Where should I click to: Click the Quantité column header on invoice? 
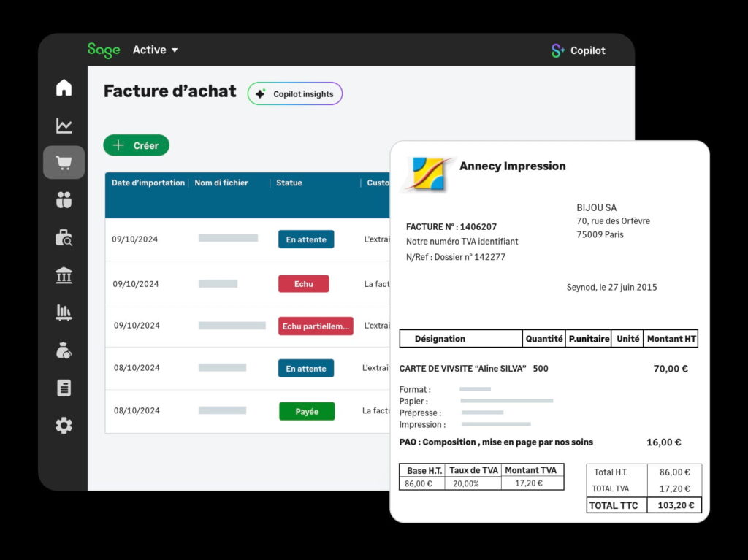(543, 339)
